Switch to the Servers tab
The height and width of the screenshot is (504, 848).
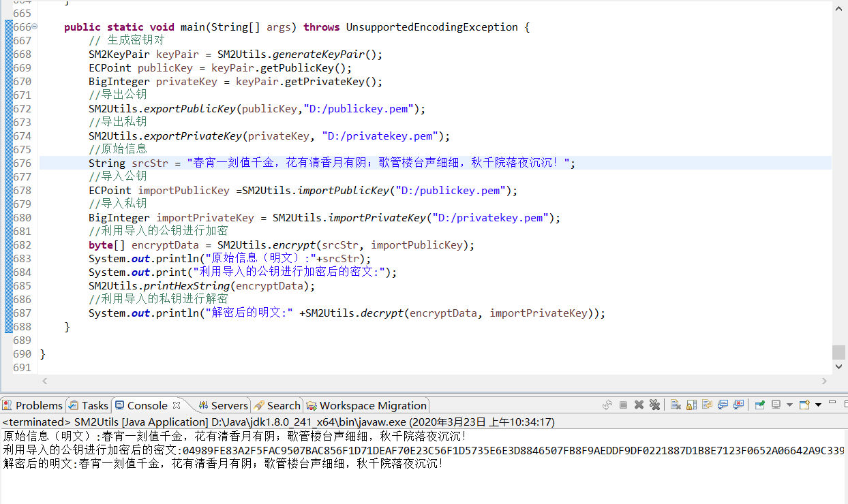(223, 405)
